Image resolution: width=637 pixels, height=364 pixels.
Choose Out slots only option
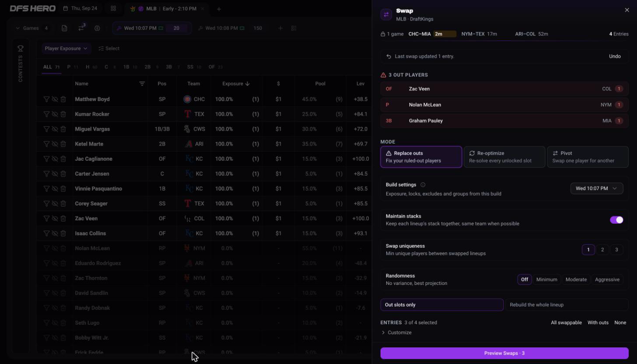tap(442, 305)
